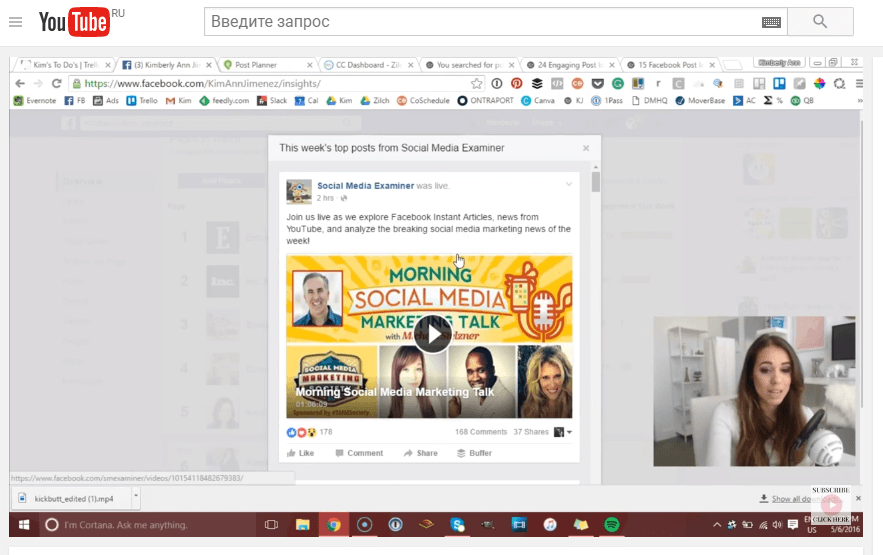Open the Ads bookmark
This screenshot has height=555, width=883.
106,101
